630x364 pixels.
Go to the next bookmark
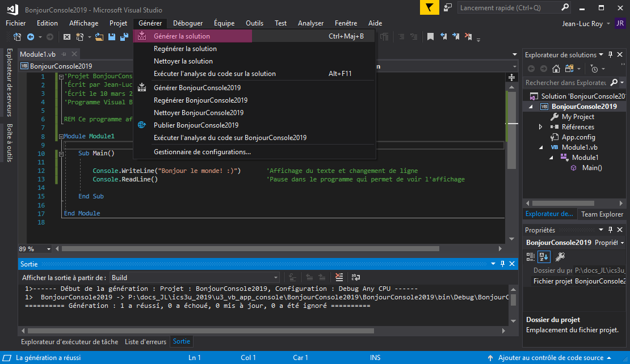pyautogui.click(x=456, y=37)
